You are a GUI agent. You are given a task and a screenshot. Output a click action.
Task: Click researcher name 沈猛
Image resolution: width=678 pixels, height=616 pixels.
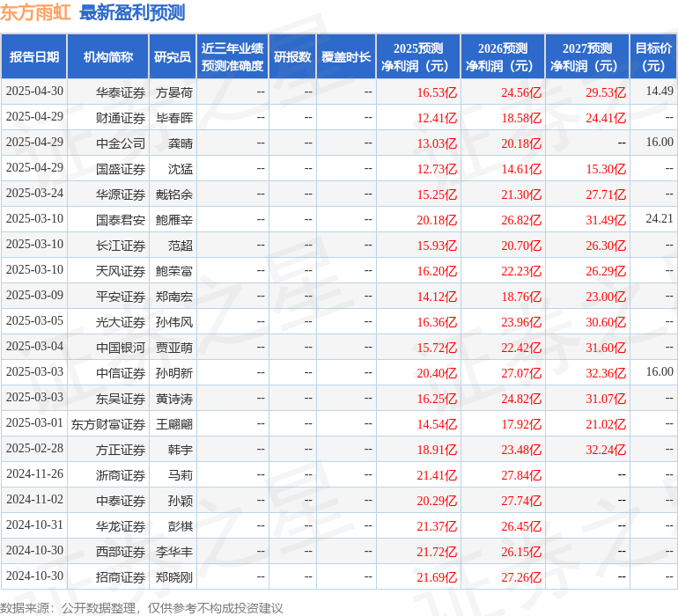click(x=181, y=169)
